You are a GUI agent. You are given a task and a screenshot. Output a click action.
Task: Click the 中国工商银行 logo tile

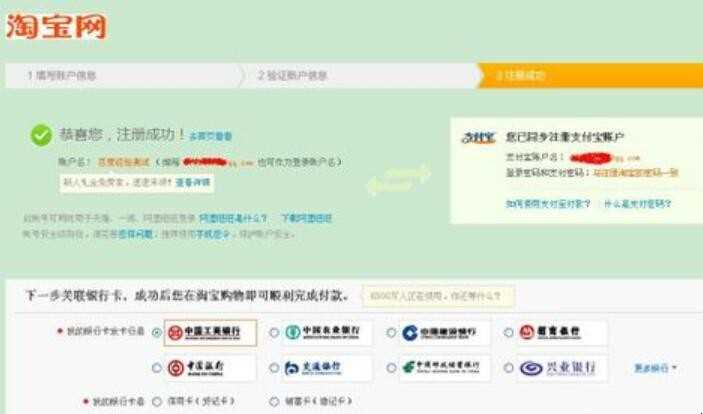click(210, 332)
